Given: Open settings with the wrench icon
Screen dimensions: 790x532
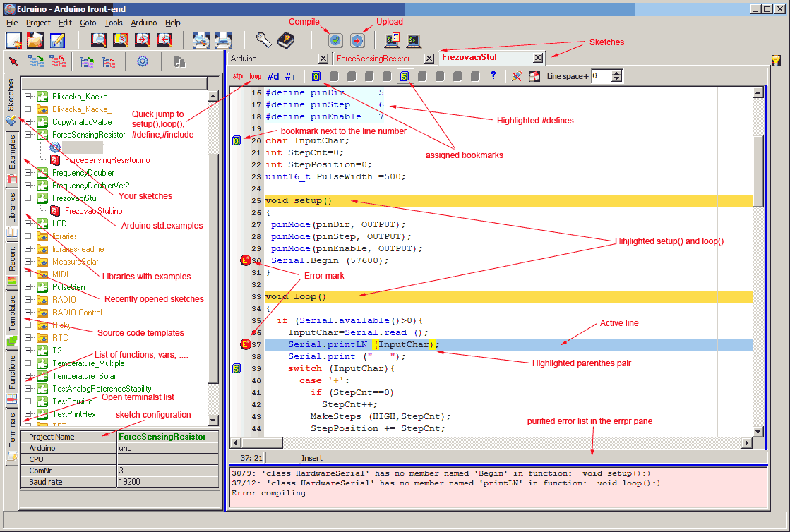Looking at the screenshot, I should coord(263,40).
